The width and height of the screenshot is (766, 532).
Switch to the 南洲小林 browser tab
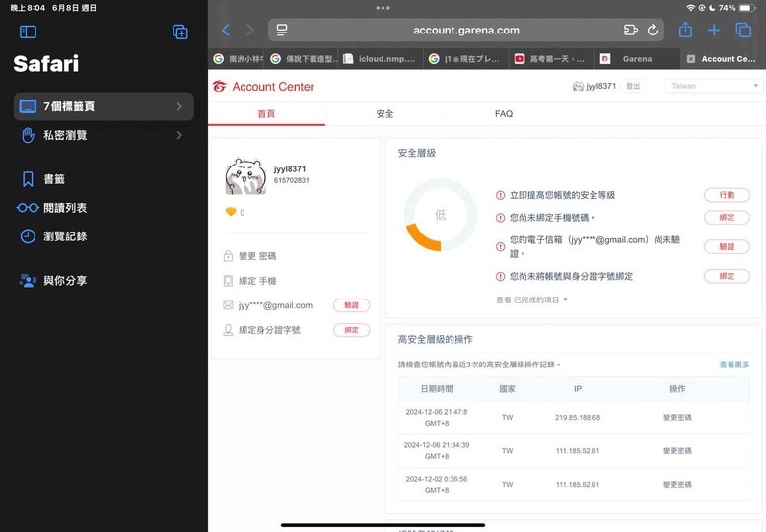pyautogui.click(x=238, y=59)
